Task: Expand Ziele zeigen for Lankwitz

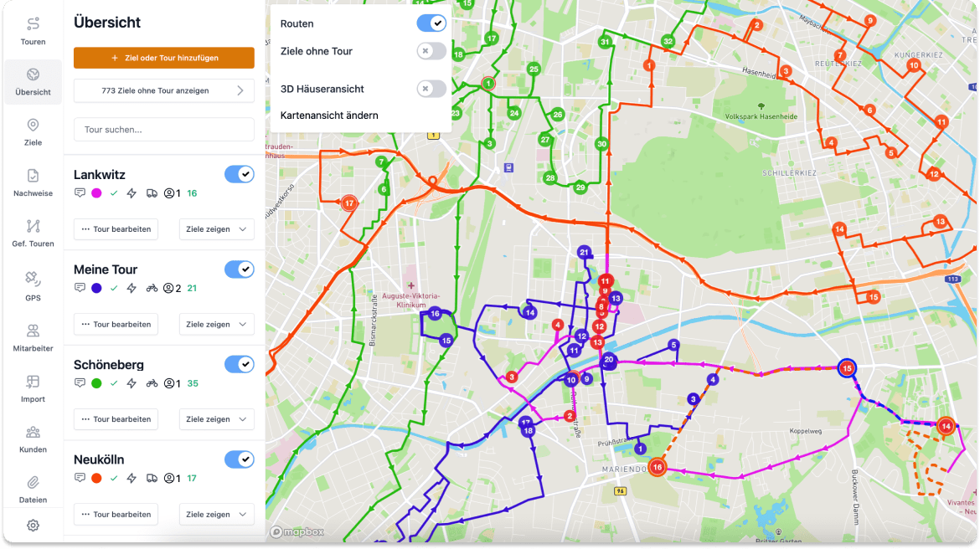Action: click(x=216, y=229)
